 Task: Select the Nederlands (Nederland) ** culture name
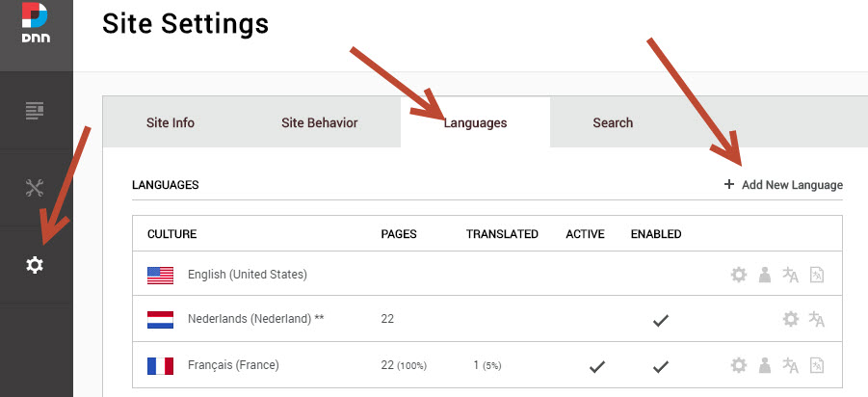[255, 318]
